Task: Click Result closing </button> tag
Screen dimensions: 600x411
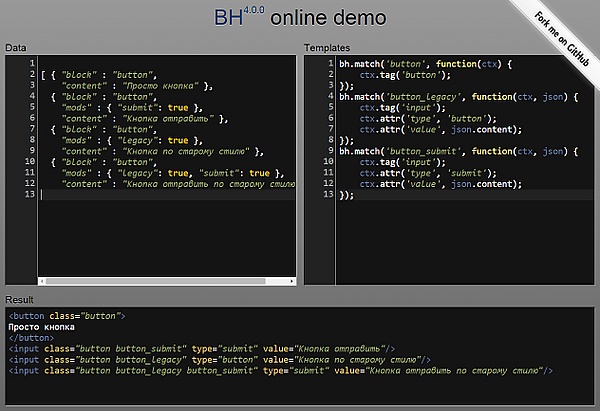Action: (31, 338)
